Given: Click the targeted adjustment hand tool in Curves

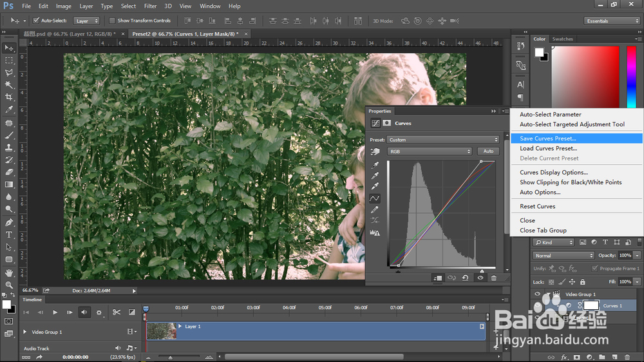Looking at the screenshot, I should [375, 151].
